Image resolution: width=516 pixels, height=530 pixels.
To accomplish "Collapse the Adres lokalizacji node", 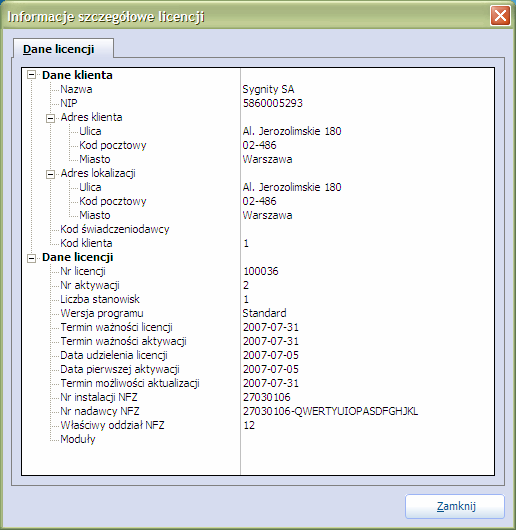I will [50, 174].
